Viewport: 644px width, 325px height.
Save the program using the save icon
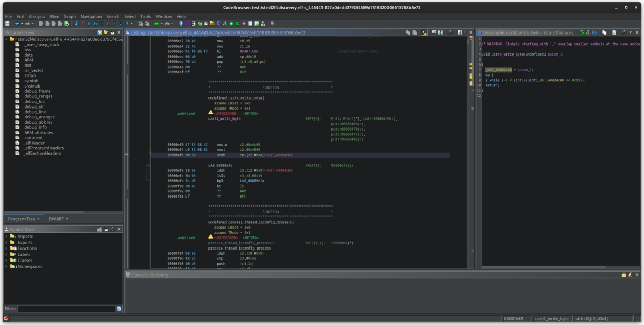pos(8,24)
